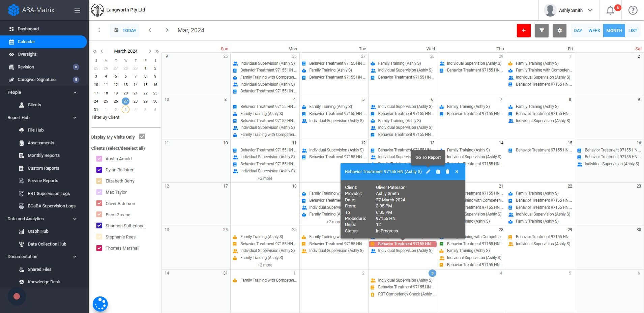Image resolution: width=644 pixels, height=313 pixels.
Task: Delete the event via the trash icon
Action: tap(447, 171)
